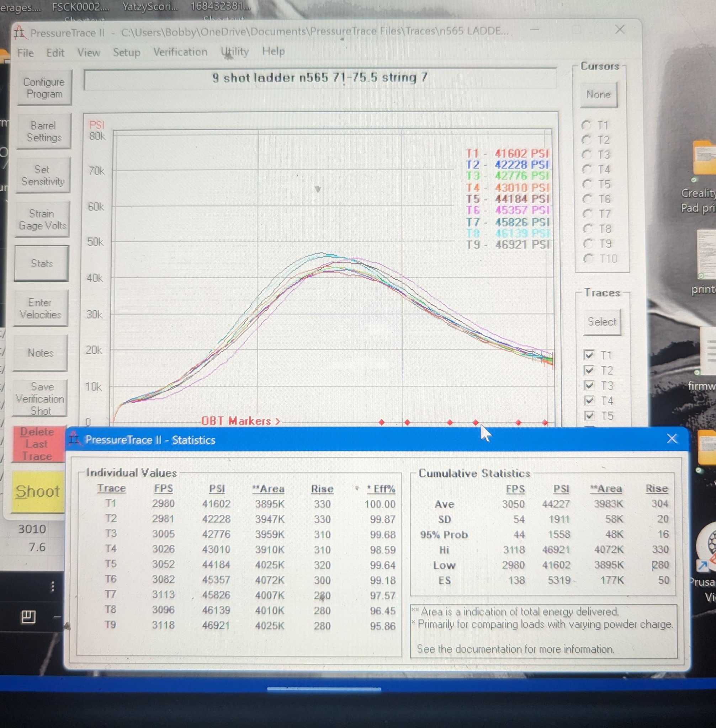716x728 pixels.
Task: Open the Utility menu
Action: pos(235,52)
